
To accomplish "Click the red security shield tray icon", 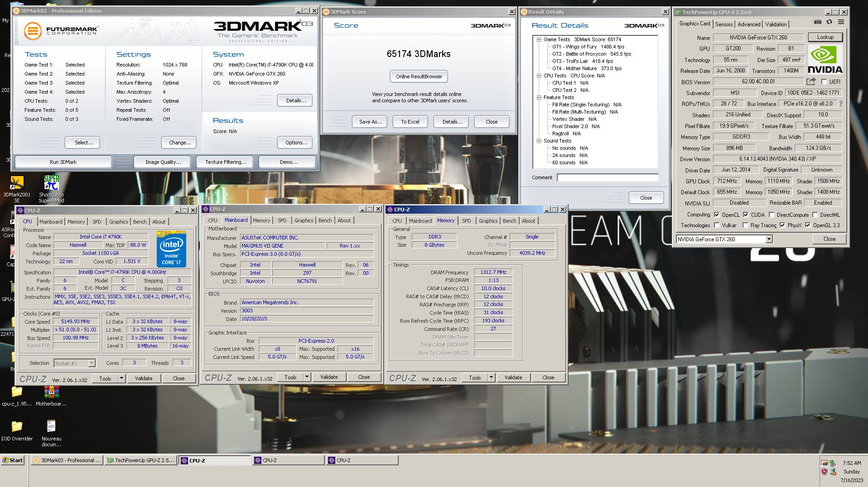I will pos(824,472).
